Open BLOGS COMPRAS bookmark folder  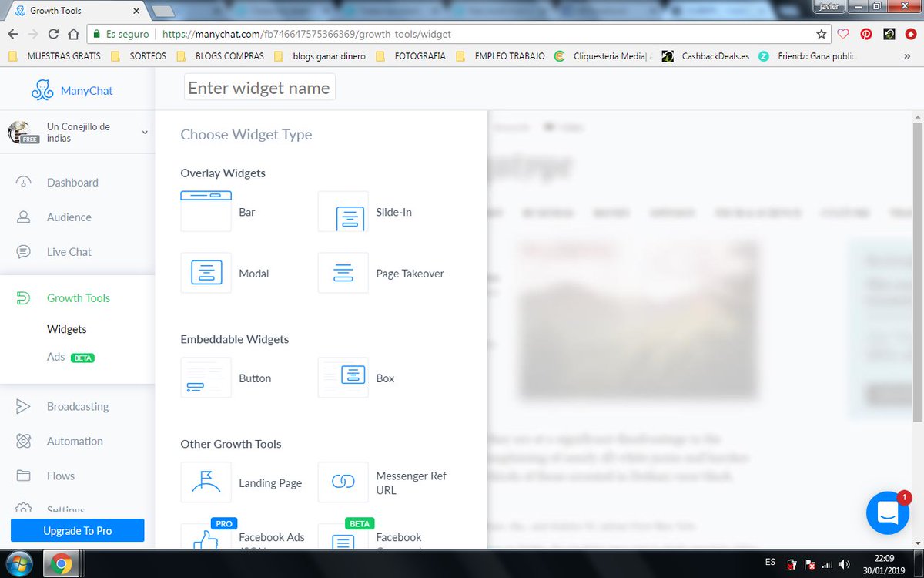pos(219,56)
